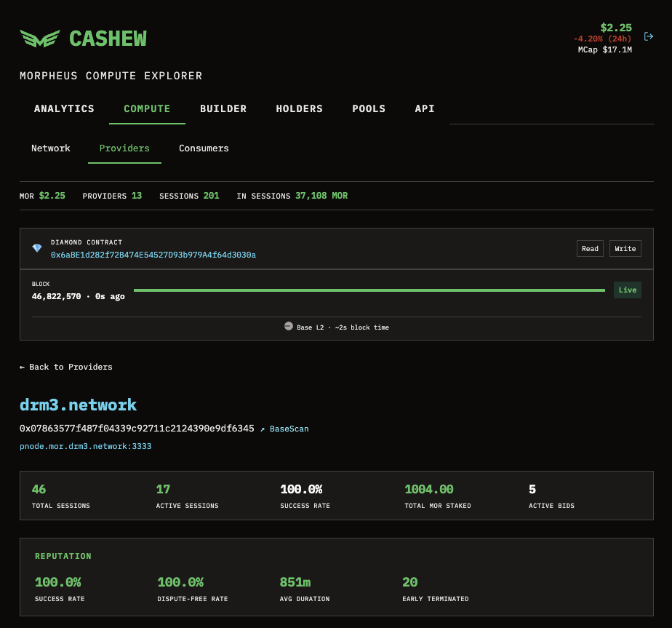This screenshot has height=628, width=672.
Task: Click the MOR $2.25 stat
Action: click(42, 196)
